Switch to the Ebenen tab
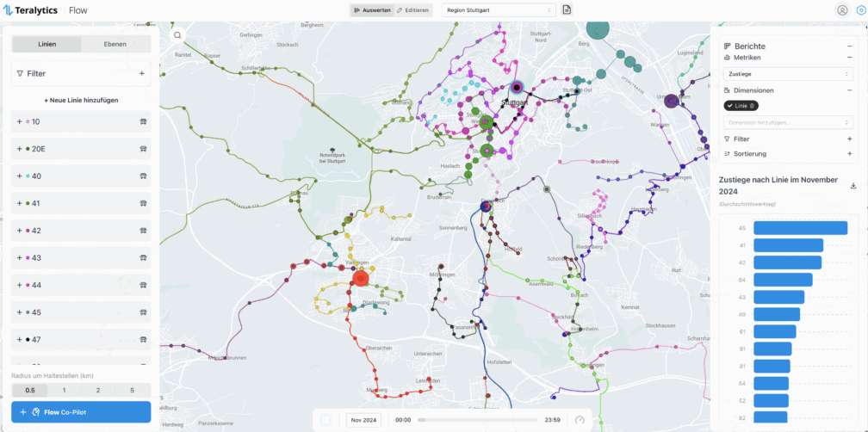 (x=115, y=44)
